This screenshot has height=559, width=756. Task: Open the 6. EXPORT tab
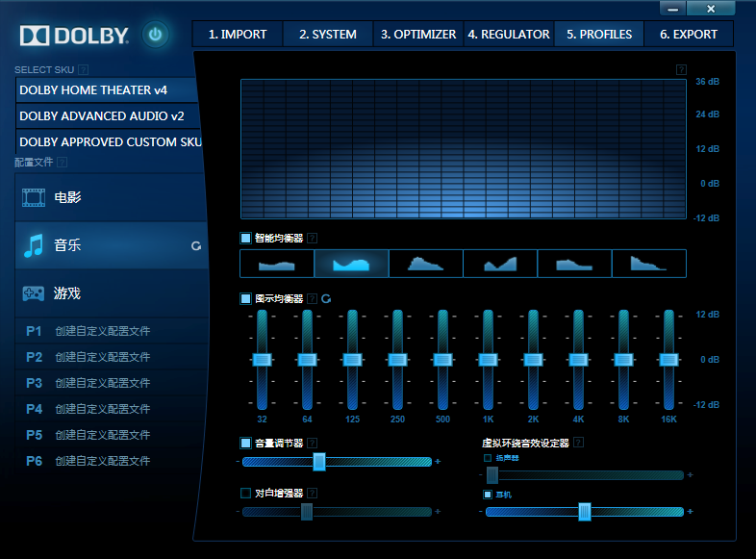coord(688,34)
